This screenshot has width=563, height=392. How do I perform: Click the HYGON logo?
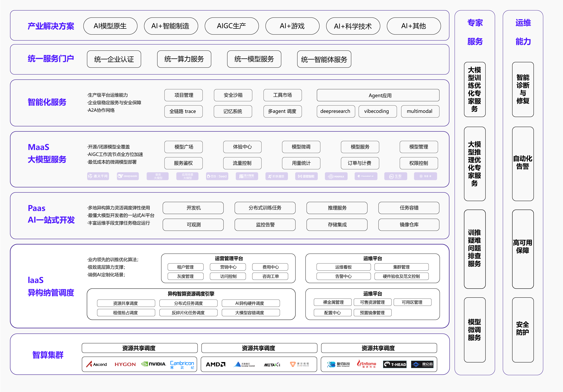click(125, 364)
